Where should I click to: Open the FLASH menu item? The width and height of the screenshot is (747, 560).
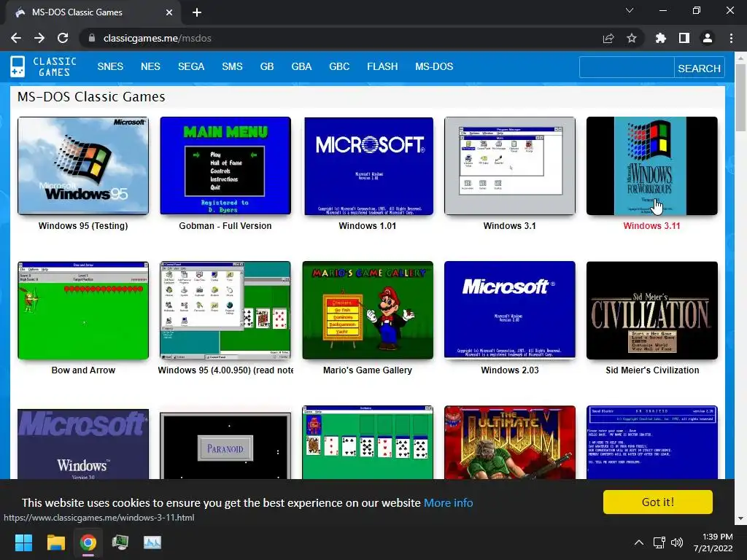pyautogui.click(x=382, y=66)
